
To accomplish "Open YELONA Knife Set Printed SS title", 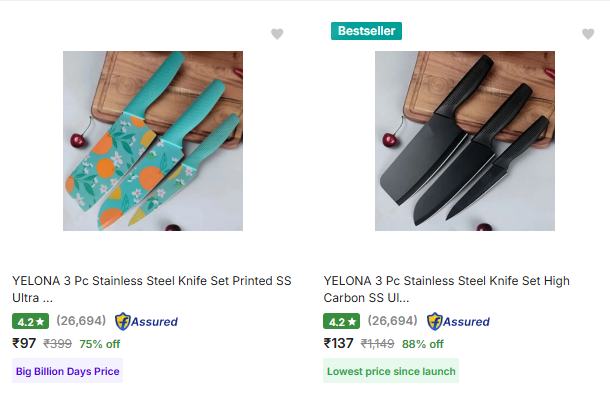I will tap(152, 289).
